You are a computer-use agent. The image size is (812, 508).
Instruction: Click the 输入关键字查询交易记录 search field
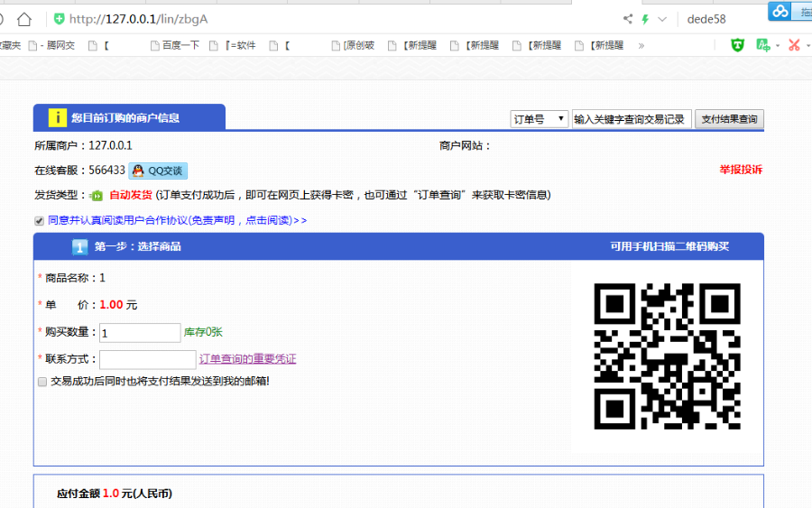tap(632, 119)
